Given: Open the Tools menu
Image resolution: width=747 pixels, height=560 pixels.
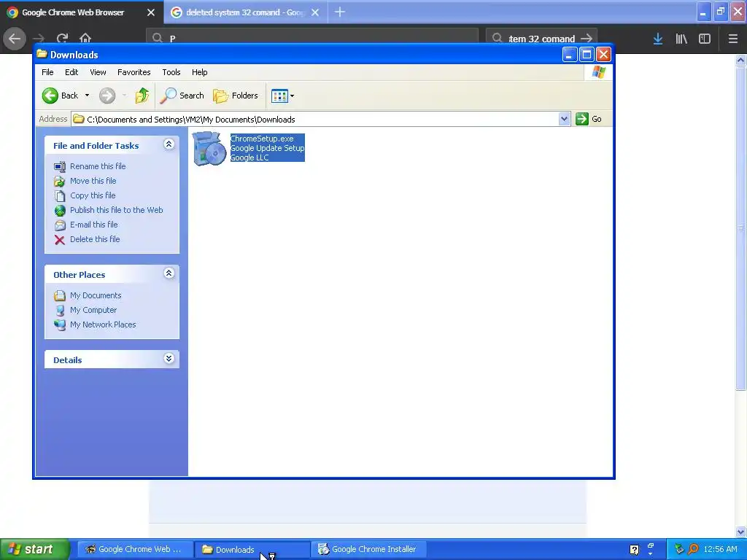Looking at the screenshot, I should [x=171, y=72].
